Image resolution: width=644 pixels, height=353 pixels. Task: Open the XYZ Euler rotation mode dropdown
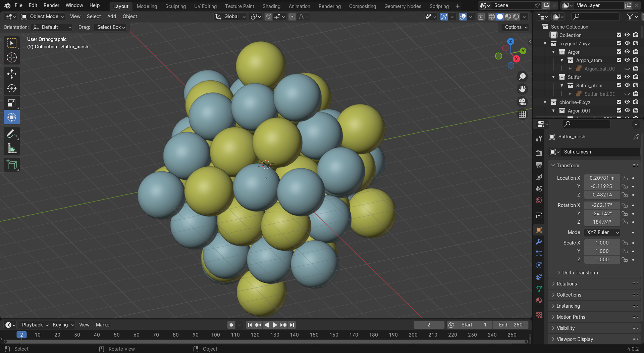click(x=602, y=232)
